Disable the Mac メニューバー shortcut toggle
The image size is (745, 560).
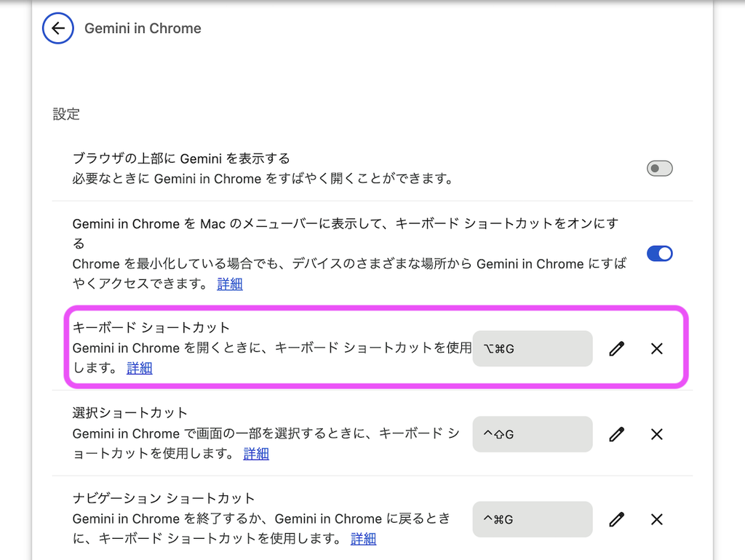659,254
